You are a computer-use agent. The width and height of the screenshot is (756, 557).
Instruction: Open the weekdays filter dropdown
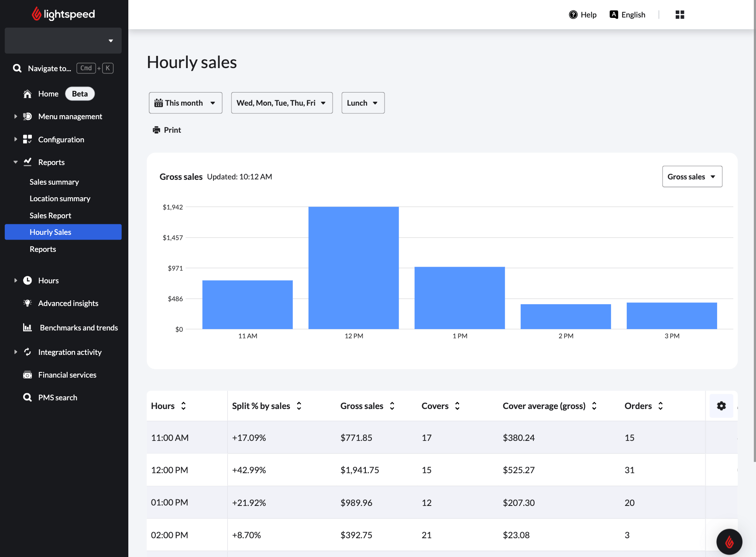(282, 103)
